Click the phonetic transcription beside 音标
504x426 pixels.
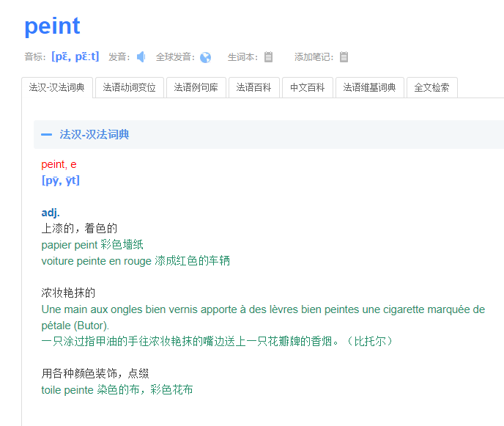point(75,56)
